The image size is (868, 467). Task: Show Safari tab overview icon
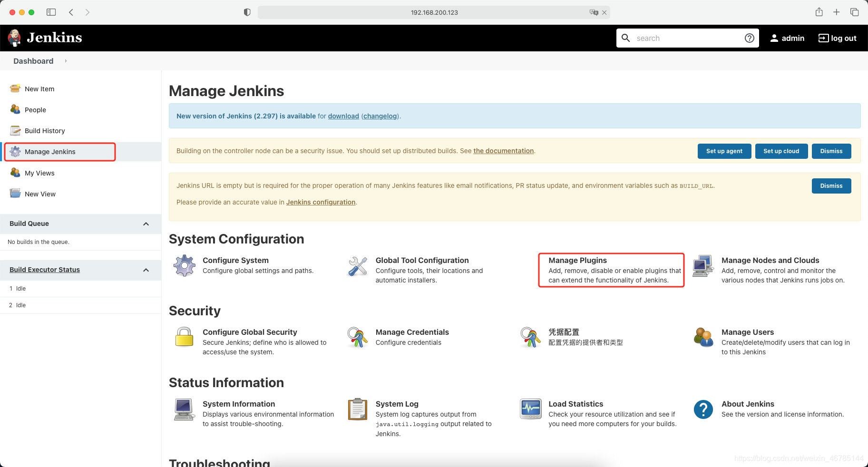855,12
